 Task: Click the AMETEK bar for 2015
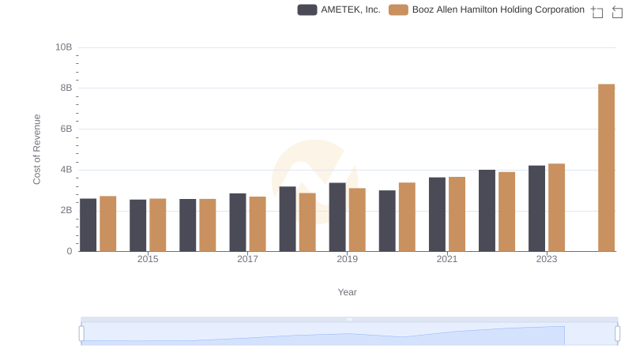pyautogui.click(x=137, y=226)
